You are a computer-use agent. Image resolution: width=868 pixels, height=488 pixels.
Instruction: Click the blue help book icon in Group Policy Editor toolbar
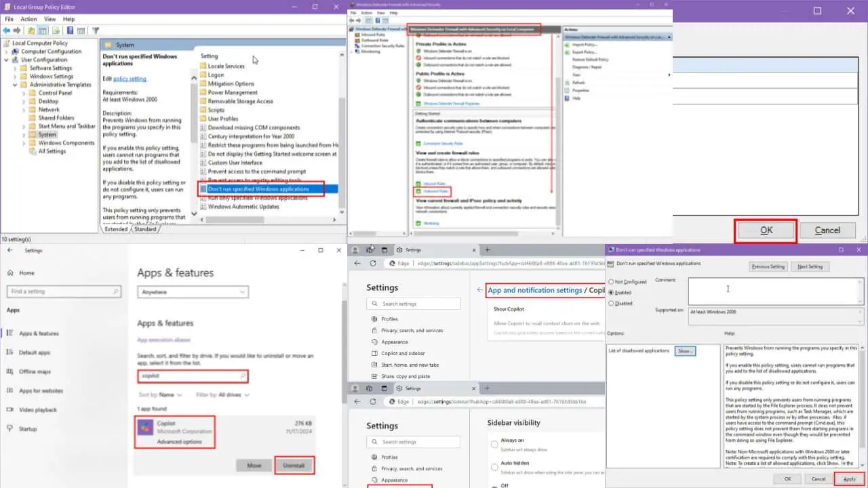point(71,30)
